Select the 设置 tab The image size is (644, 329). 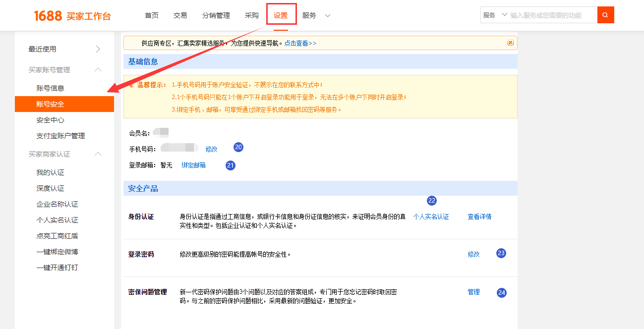tap(281, 15)
